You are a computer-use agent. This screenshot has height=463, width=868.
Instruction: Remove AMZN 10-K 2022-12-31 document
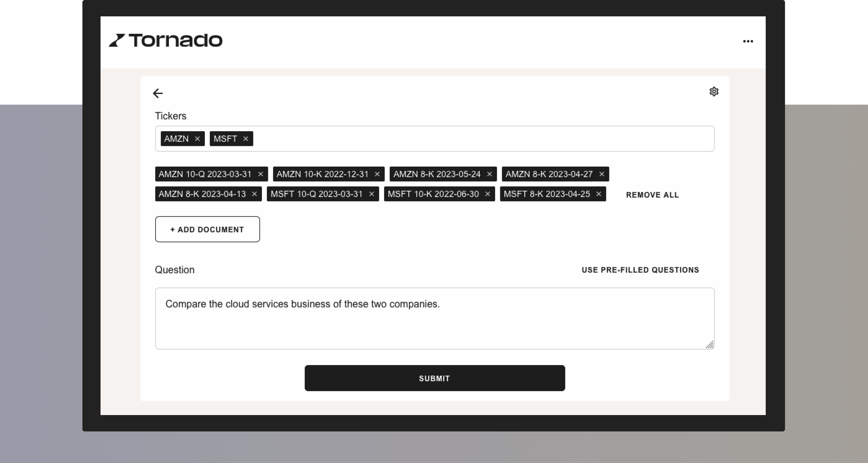pos(377,174)
